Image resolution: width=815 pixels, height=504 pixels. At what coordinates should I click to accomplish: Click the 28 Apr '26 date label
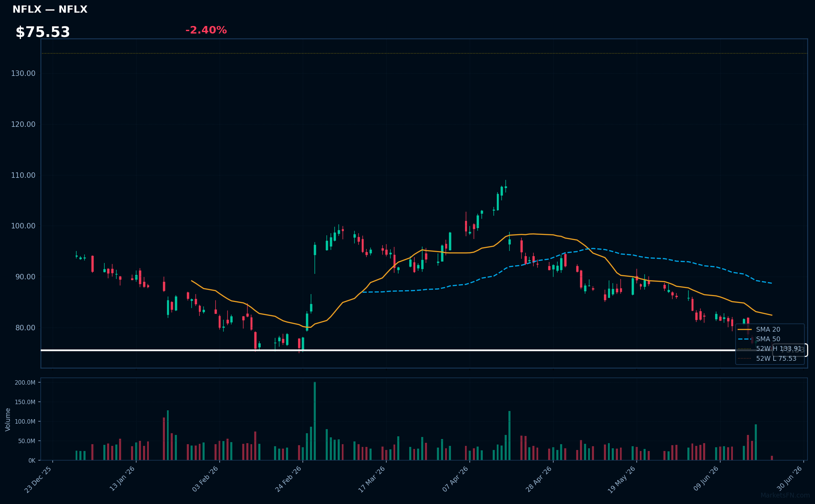[x=539, y=479]
